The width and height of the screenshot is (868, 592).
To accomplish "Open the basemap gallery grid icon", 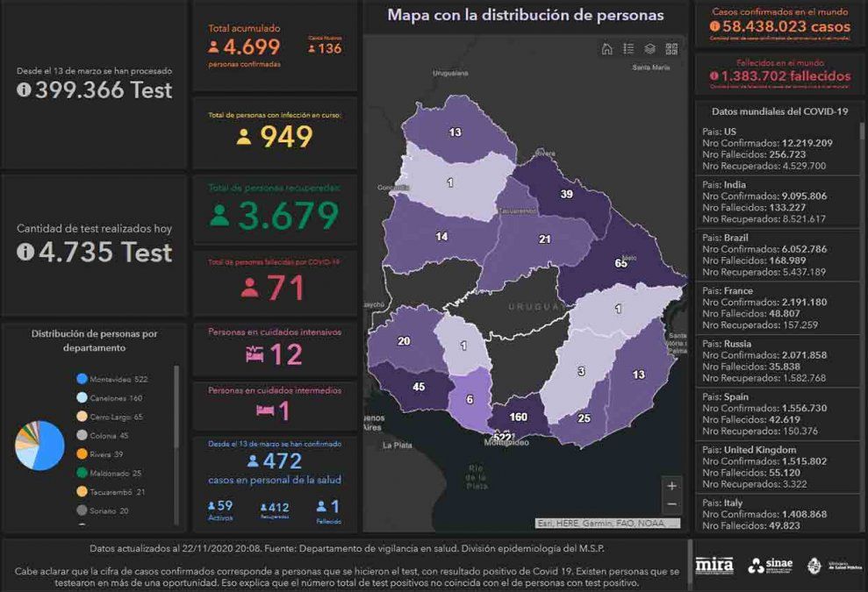I will [672, 49].
